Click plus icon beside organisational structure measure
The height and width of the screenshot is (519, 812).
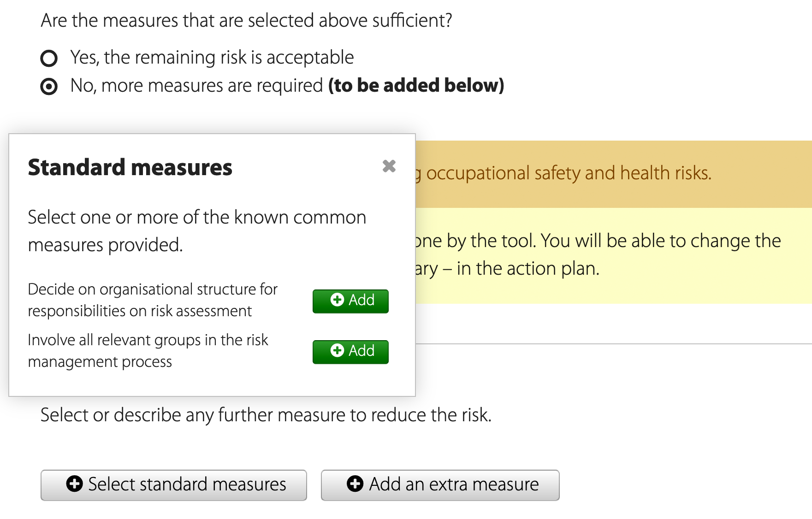coord(337,300)
